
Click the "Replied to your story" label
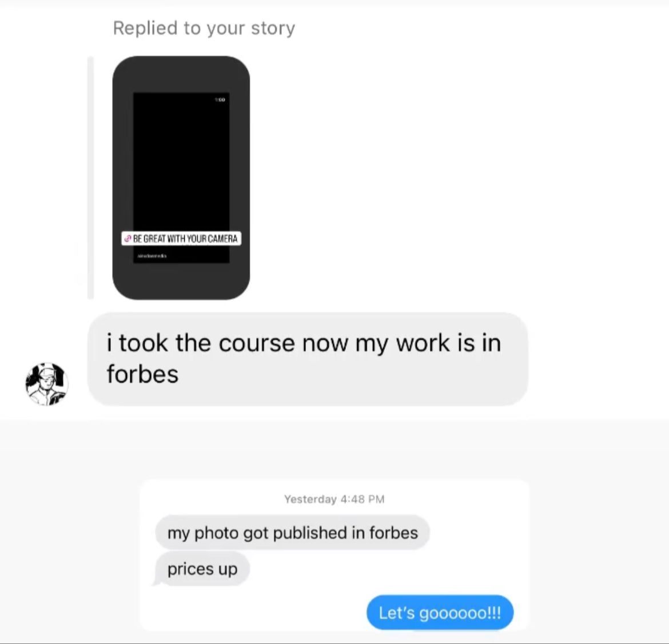204,28
